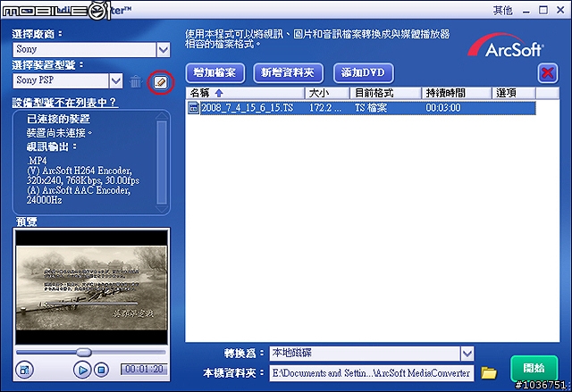Toggle full screen preview icon
Screen dimensions: 572x392
click(24, 371)
